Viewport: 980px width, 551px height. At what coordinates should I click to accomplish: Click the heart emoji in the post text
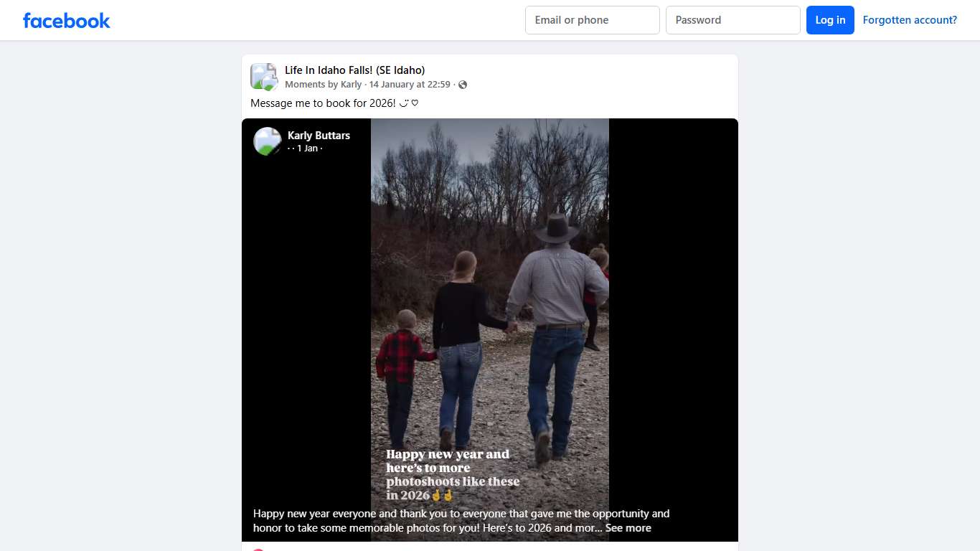(415, 103)
